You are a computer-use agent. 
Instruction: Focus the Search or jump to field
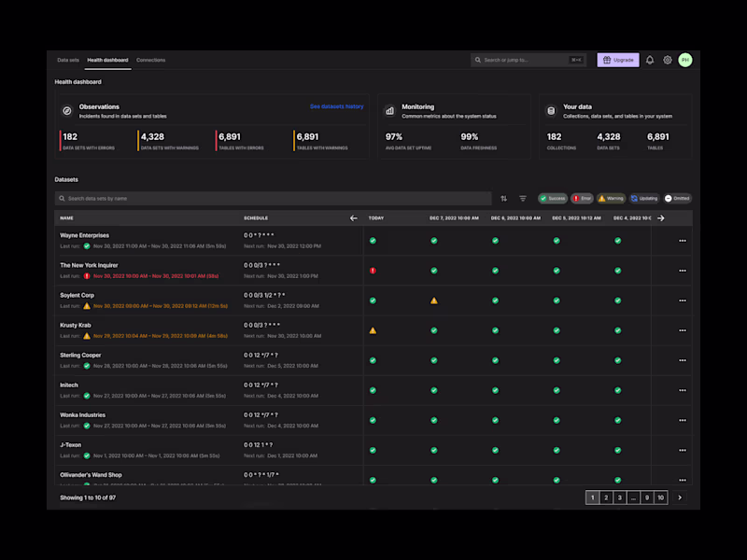pos(529,60)
